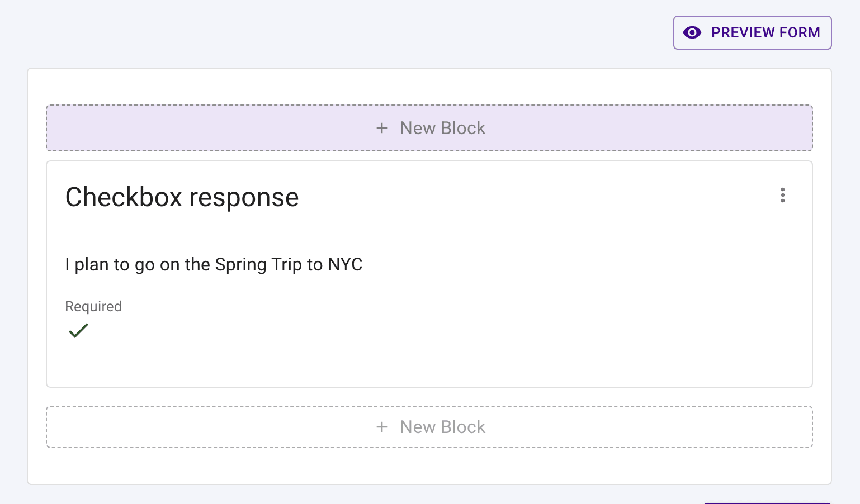This screenshot has width=860, height=504.
Task: Click the "Required" label
Action: pyautogui.click(x=93, y=306)
